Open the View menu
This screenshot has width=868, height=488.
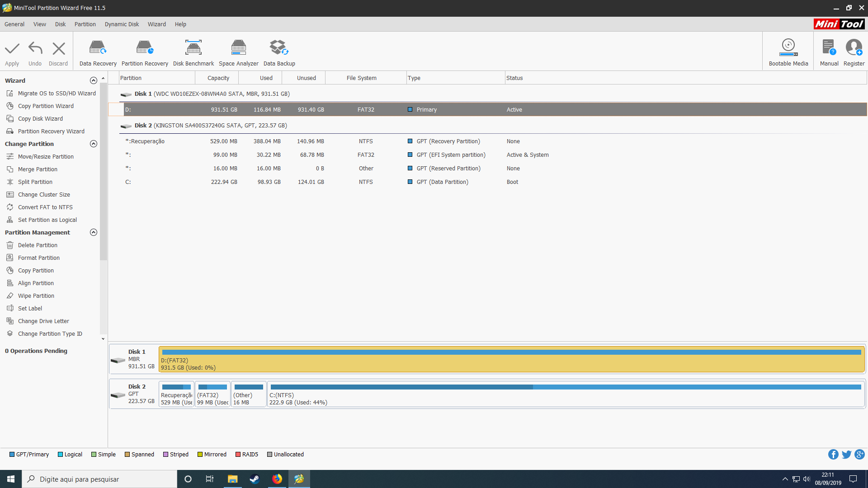pyautogui.click(x=40, y=24)
